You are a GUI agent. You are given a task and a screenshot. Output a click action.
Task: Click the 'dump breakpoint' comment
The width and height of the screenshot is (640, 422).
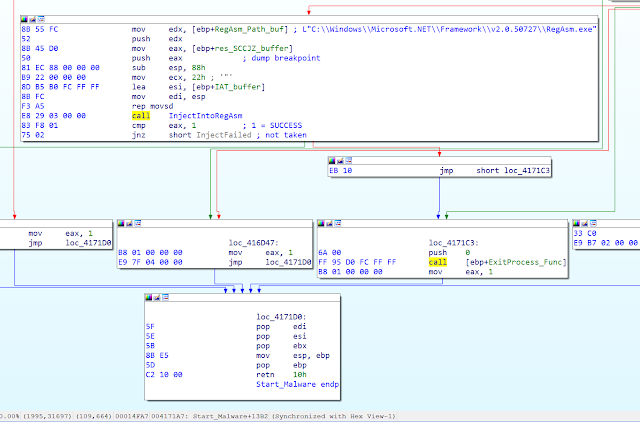(x=286, y=58)
